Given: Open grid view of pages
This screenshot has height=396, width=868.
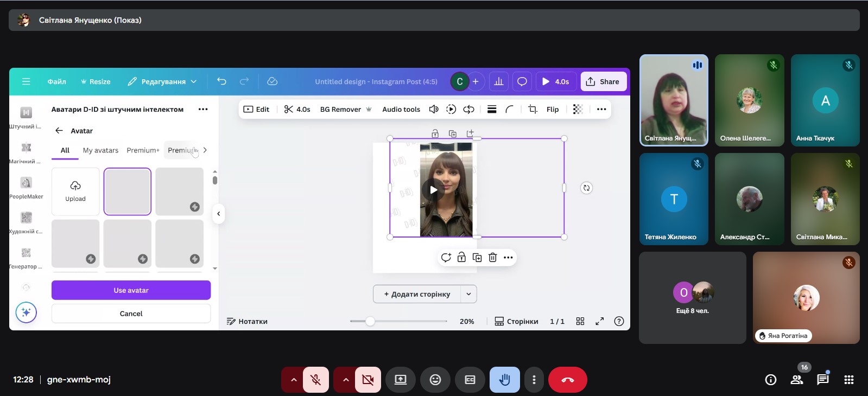Looking at the screenshot, I should 580,321.
